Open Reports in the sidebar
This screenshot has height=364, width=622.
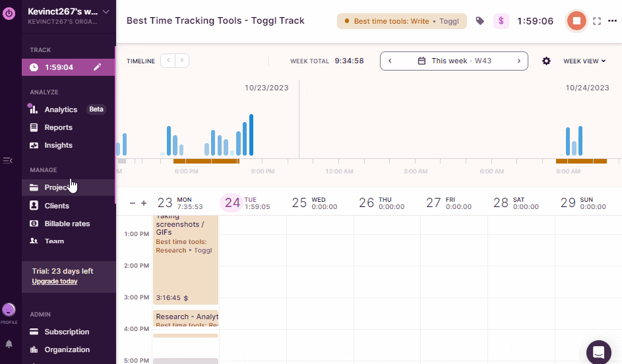click(58, 127)
